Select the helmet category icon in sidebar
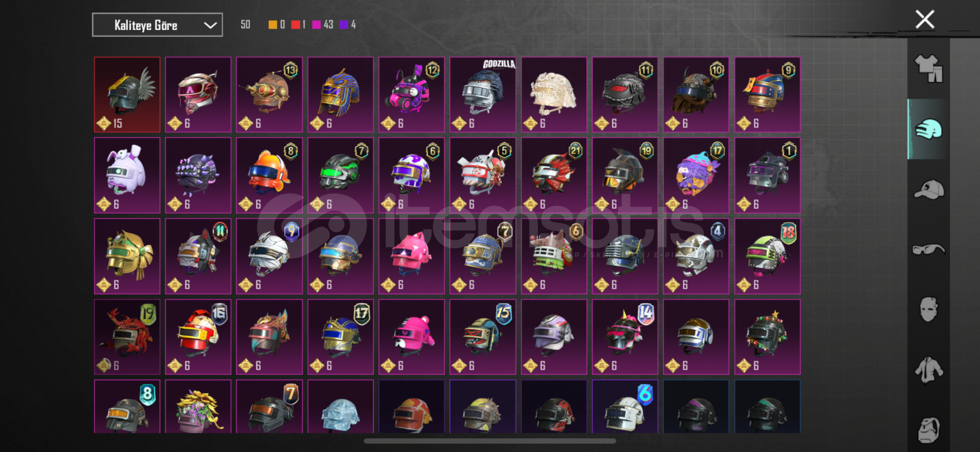This screenshot has width=980, height=452. click(928, 129)
